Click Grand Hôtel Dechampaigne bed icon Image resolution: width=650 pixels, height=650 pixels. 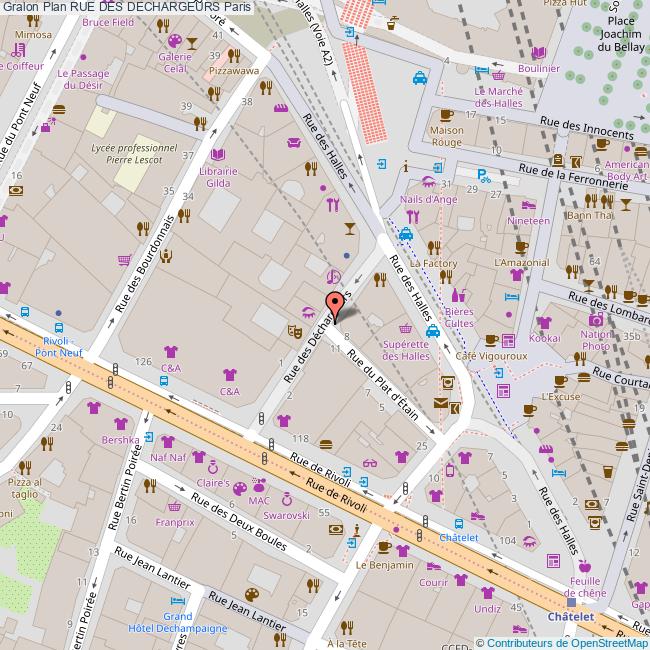176,601
